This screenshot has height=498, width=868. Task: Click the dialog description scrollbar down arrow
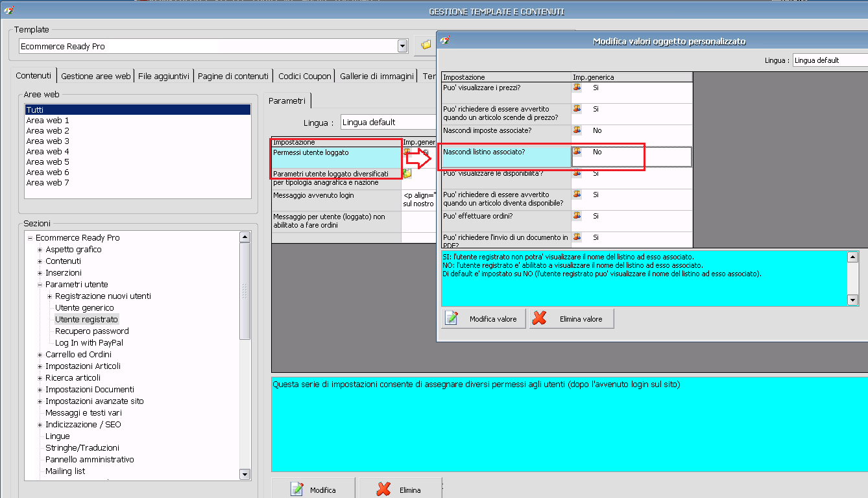(x=852, y=300)
